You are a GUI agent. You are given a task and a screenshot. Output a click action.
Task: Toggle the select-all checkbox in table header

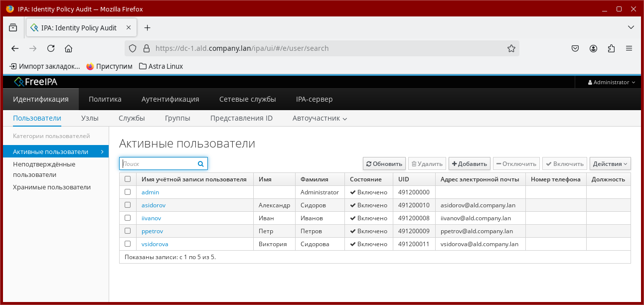(x=128, y=179)
